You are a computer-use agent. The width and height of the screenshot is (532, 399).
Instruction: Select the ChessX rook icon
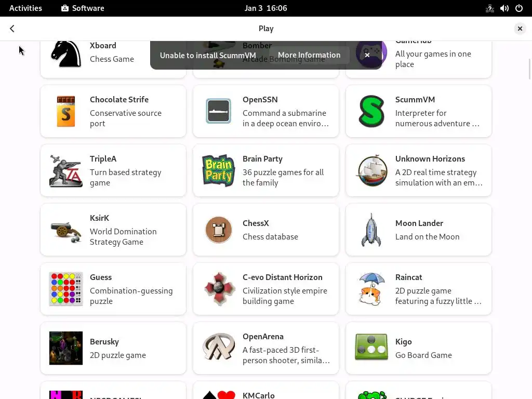click(x=219, y=230)
